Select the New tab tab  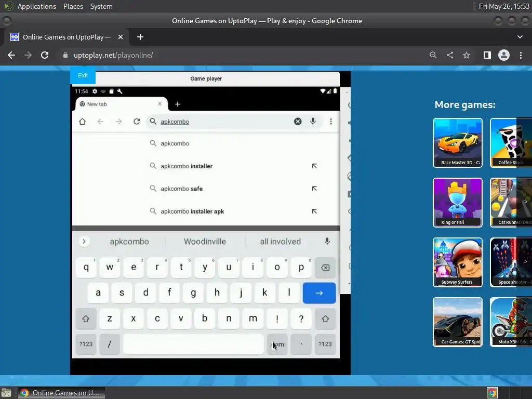click(121, 104)
